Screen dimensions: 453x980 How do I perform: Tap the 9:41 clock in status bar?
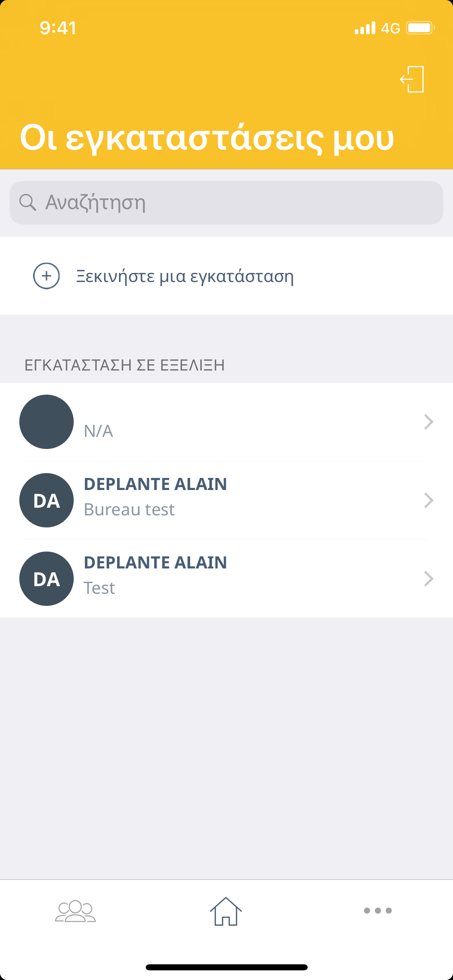point(58,28)
